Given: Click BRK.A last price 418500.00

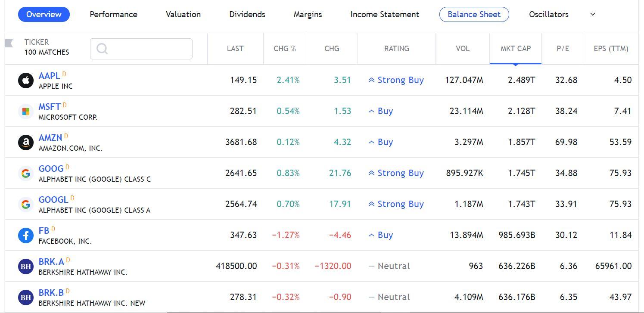Looking at the screenshot, I should tap(236, 266).
